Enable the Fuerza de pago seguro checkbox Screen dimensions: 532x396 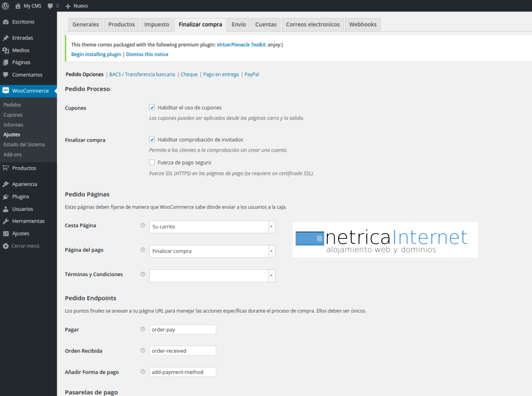click(152, 162)
